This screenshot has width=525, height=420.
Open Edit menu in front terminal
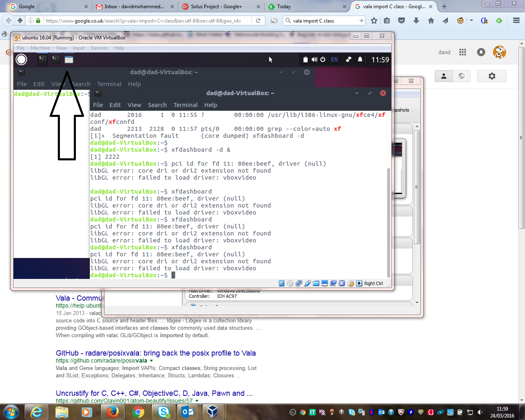(x=115, y=105)
